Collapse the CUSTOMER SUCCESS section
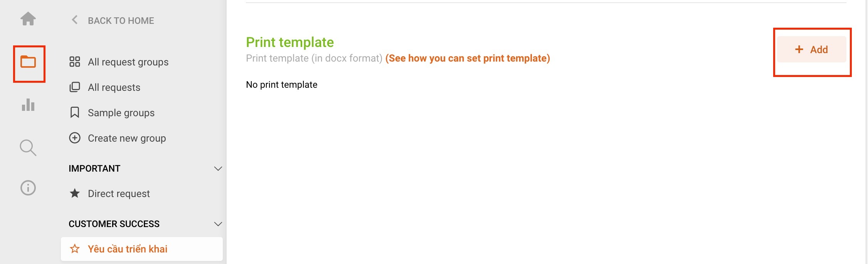Image resolution: width=868 pixels, height=264 pixels. 218,224
